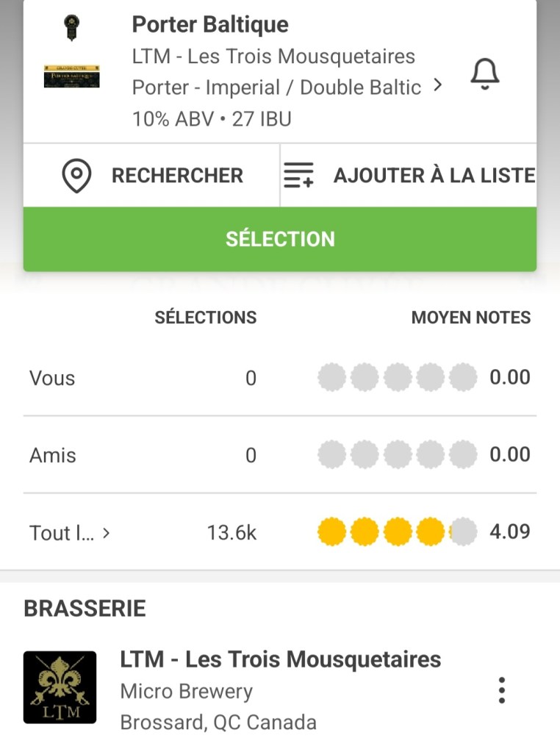This screenshot has height=752, width=560.
Task: Tap the Vous rating stars
Action: (x=397, y=378)
